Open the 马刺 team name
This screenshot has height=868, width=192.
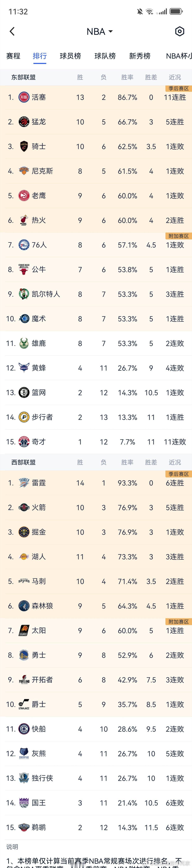point(38,581)
